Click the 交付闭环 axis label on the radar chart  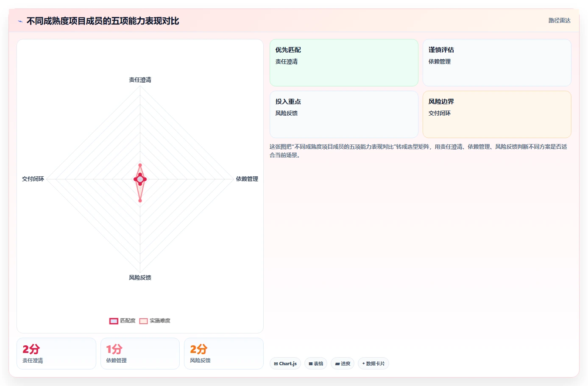(x=33, y=179)
